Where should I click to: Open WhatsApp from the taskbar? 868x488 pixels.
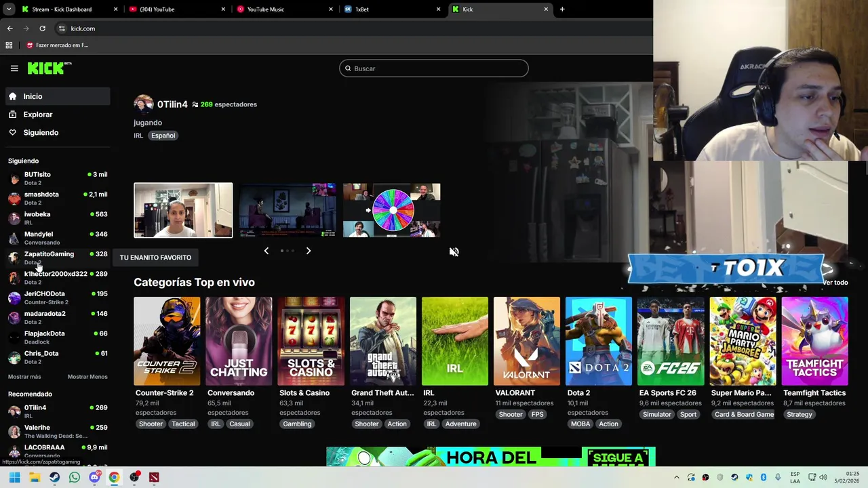(x=75, y=477)
